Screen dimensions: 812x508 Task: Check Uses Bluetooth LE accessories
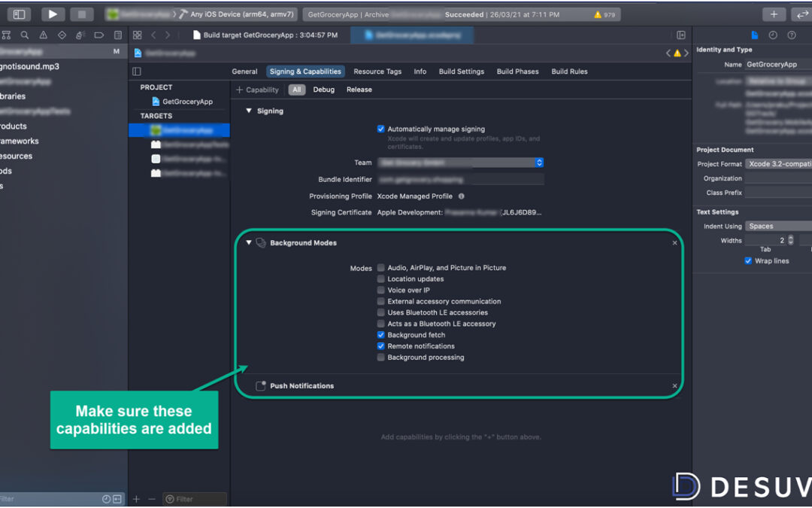[x=380, y=312]
